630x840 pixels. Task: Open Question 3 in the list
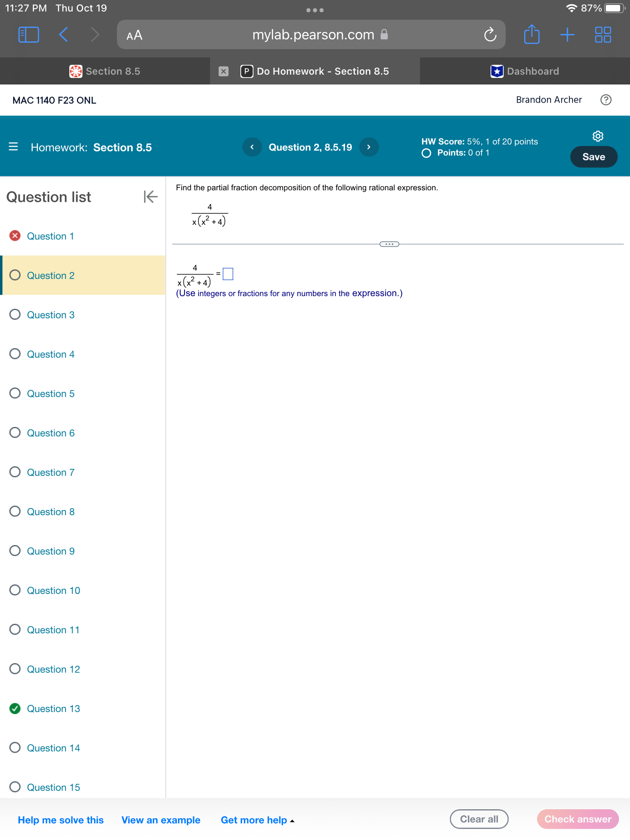click(x=51, y=315)
